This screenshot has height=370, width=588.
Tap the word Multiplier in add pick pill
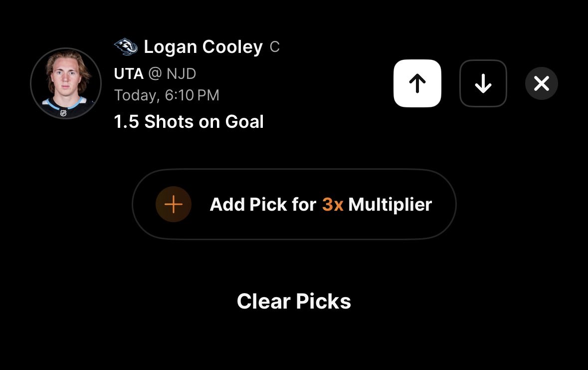390,205
